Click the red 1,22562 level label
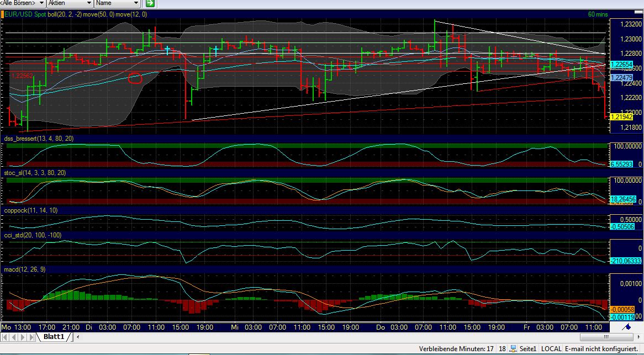The image size is (644, 355). click(x=22, y=76)
